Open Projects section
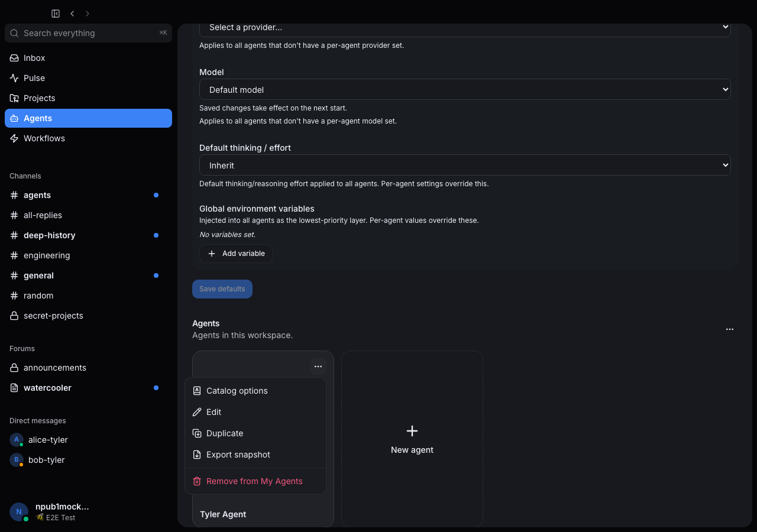The width and height of the screenshot is (757, 532). [89, 98]
